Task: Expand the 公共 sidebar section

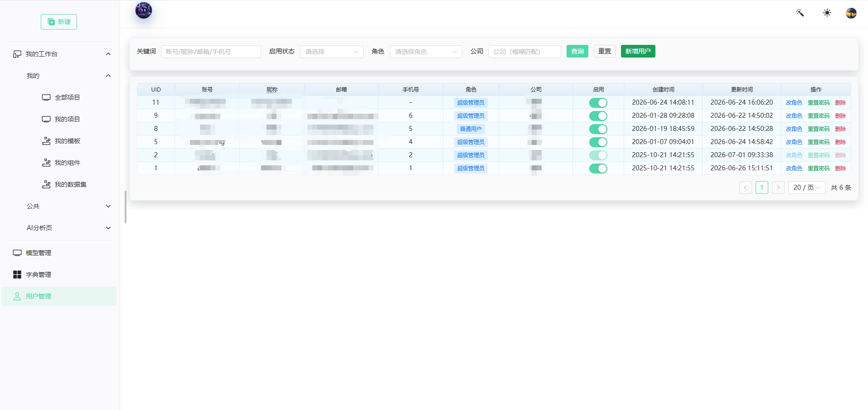Action: coord(68,206)
